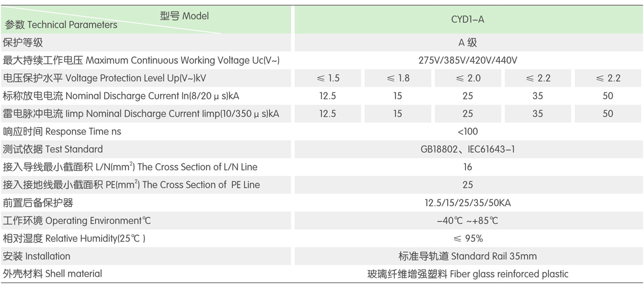The image size is (644, 288).
Task: Select the Standard Rail 35mm installation cell
Action: tap(467, 256)
